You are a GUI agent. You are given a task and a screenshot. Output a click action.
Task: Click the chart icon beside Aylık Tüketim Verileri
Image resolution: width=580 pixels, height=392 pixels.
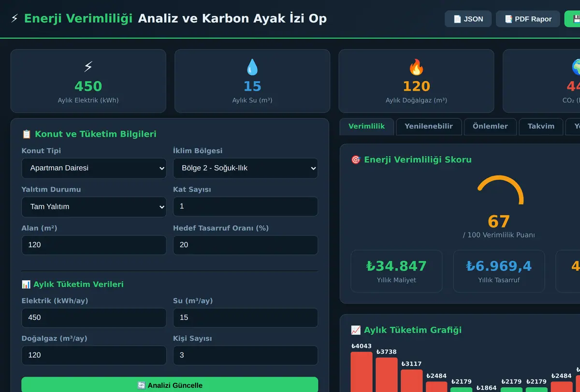click(x=26, y=284)
